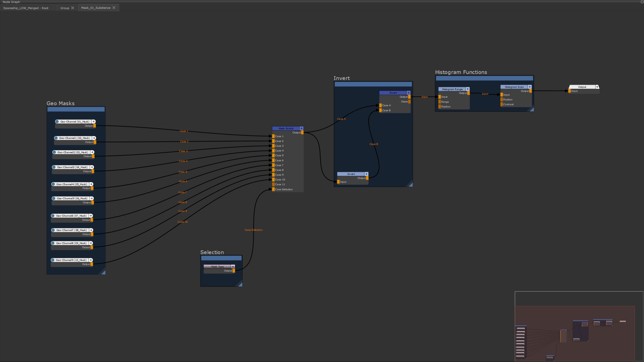Click the Input port on Output node
644x362 pixels.
569,91
